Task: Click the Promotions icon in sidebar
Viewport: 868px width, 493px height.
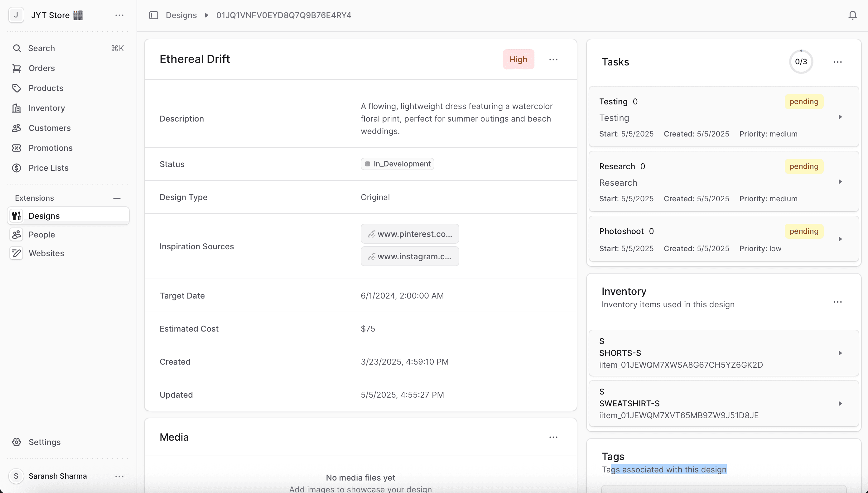Action: 17,148
